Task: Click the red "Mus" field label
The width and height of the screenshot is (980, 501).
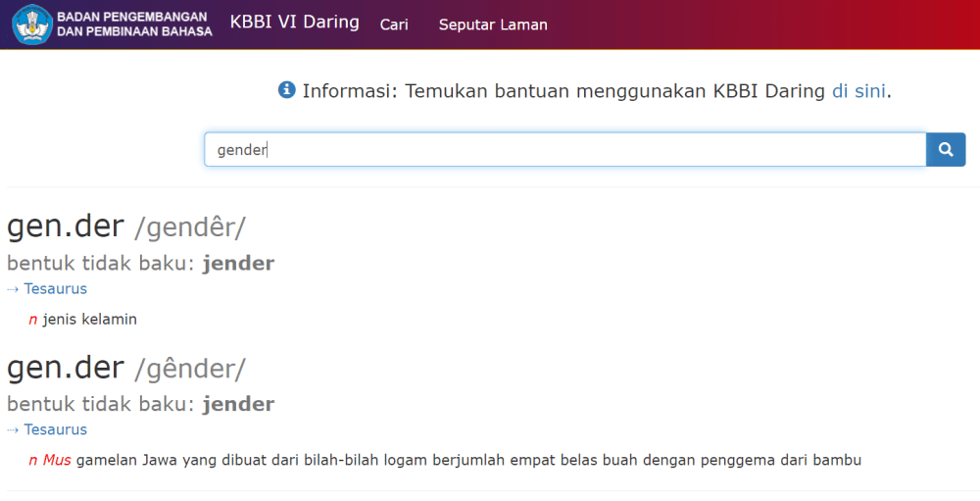Action: (x=57, y=460)
